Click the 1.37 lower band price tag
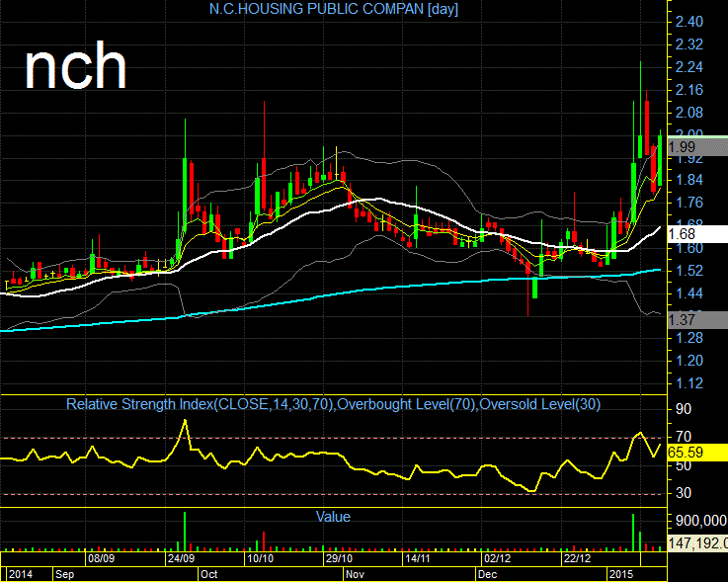This screenshot has width=728, height=582. click(697, 320)
